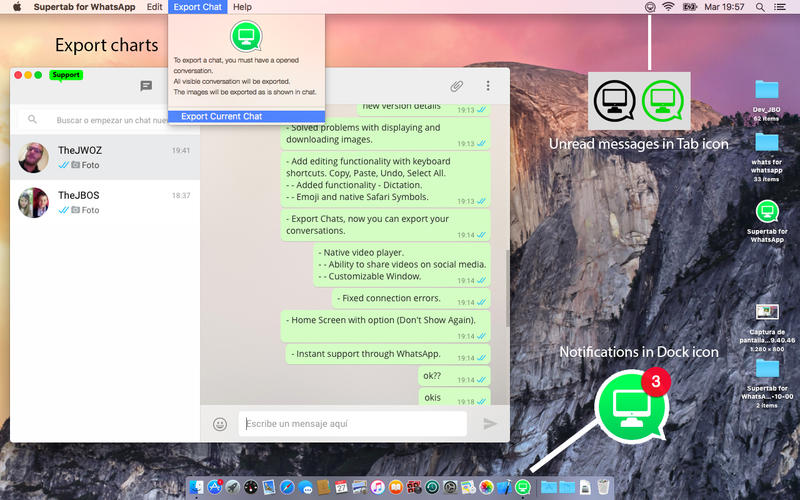The image size is (800, 500).
Task: Open iBooks orange icon in Dock
Action: tap(396, 487)
